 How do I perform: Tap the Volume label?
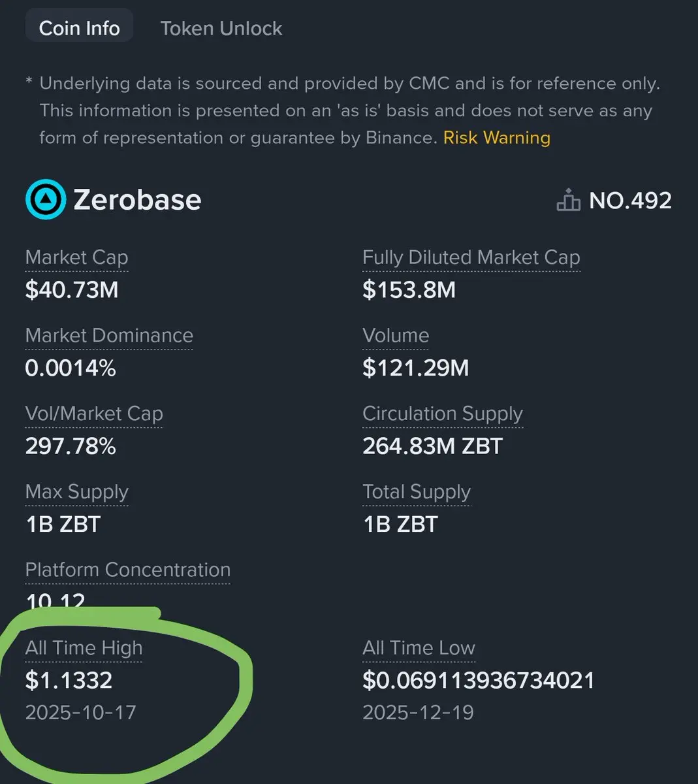click(x=396, y=335)
